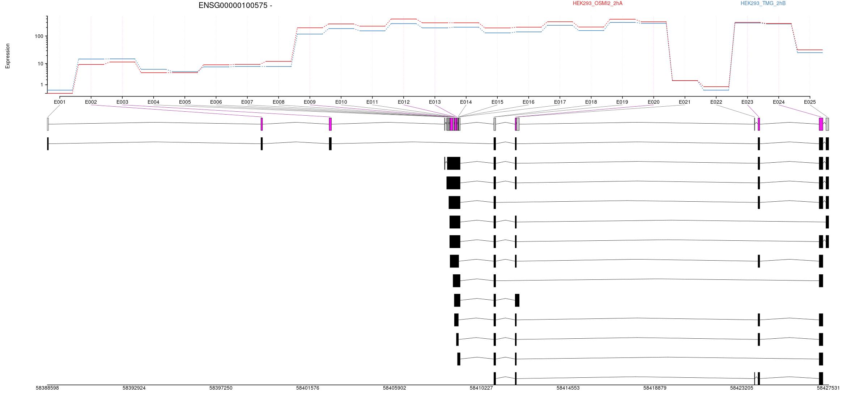Screen dimensions: 868x394
Task: Click the exon label E025
Action: click(x=810, y=102)
